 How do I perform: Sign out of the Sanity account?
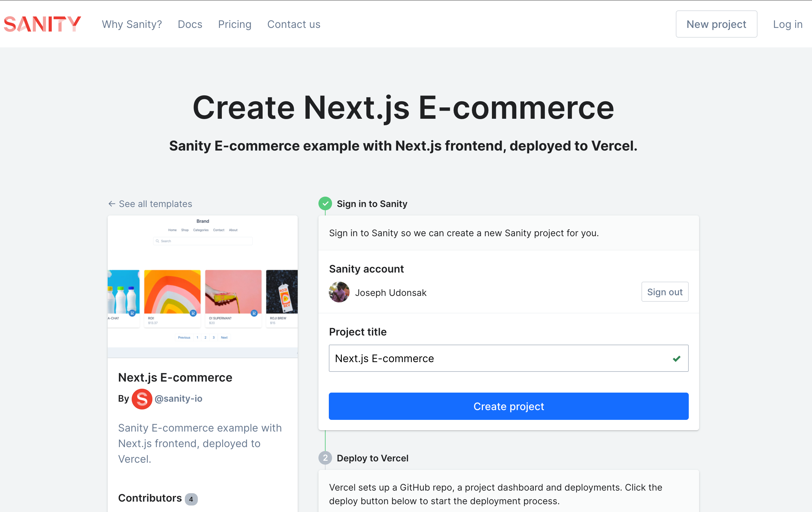[x=665, y=292]
